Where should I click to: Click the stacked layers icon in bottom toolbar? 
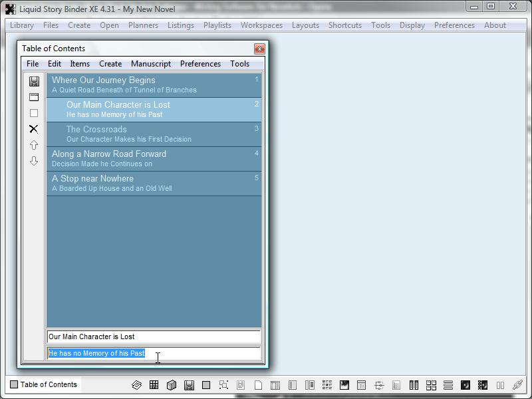tap(136, 385)
